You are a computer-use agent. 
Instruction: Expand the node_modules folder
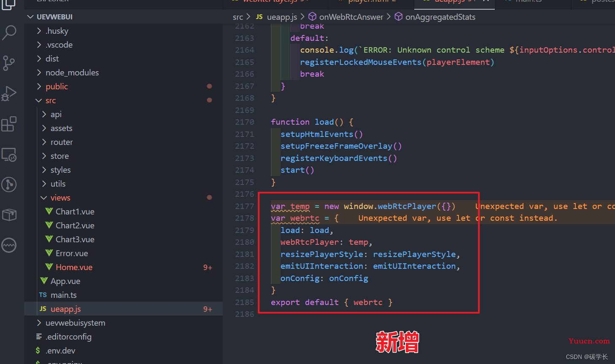(x=39, y=72)
